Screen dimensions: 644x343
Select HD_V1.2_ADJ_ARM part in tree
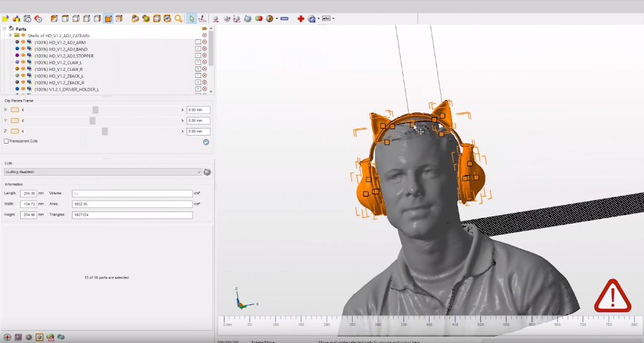pos(60,42)
